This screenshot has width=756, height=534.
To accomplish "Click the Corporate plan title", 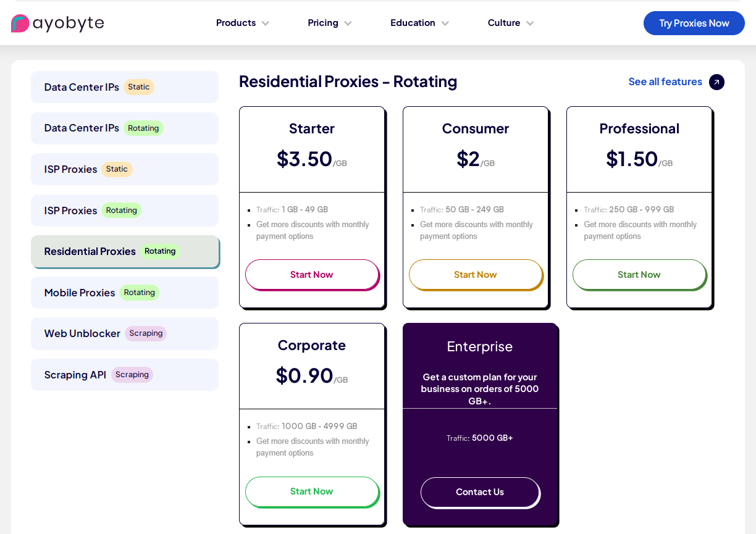I will click(312, 345).
